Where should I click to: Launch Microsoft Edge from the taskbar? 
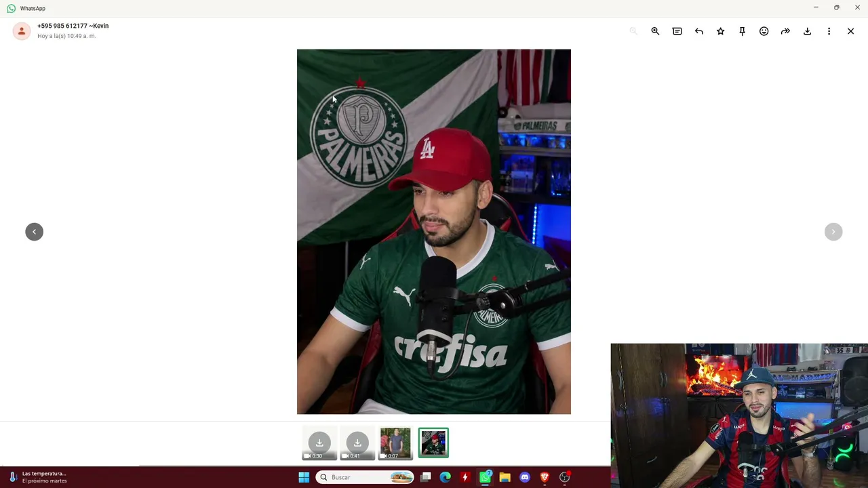[445, 477]
